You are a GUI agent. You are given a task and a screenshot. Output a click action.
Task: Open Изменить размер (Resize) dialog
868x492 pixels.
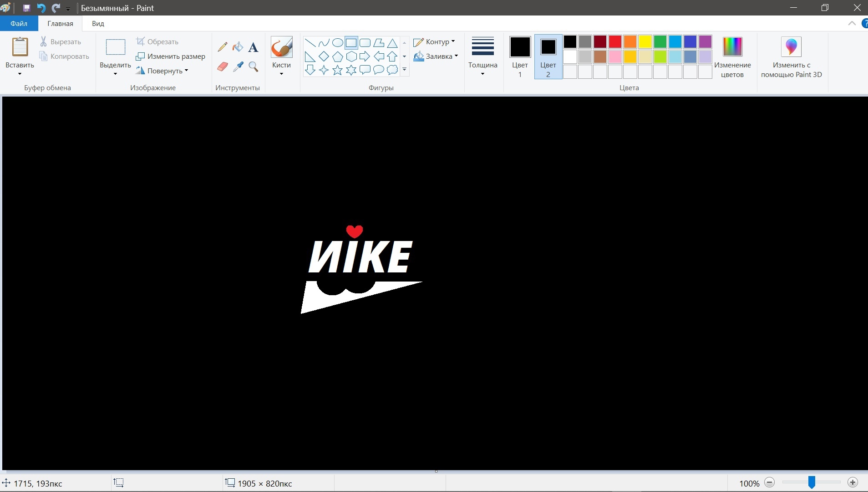[171, 56]
